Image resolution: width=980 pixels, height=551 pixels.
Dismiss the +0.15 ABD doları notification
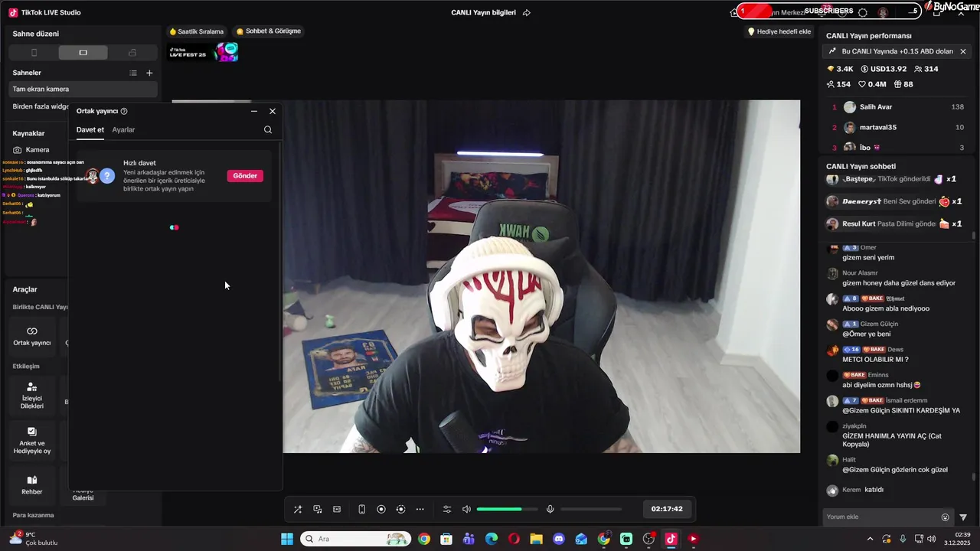click(x=963, y=51)
